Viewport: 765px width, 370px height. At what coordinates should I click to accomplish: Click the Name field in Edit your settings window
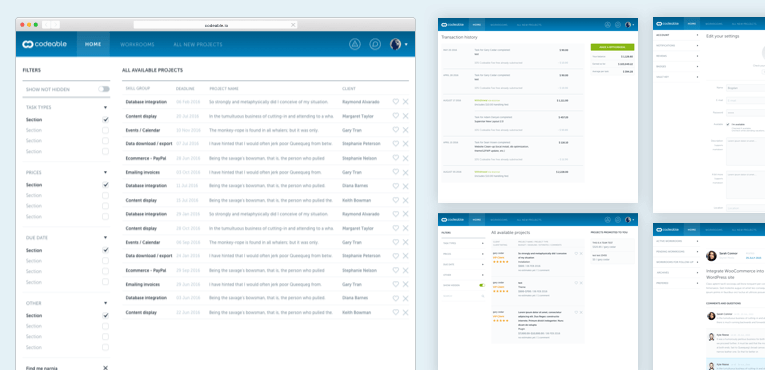point(745,88)
